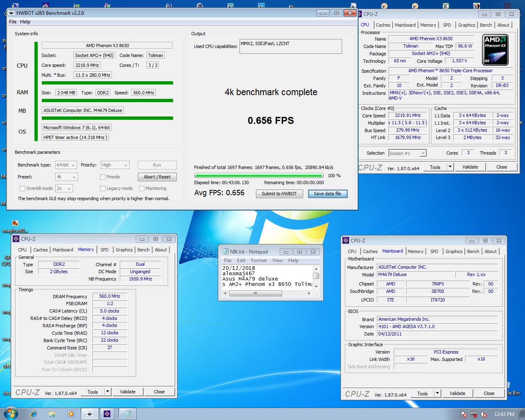Click Submit to HWBOT button

point(279,194)
